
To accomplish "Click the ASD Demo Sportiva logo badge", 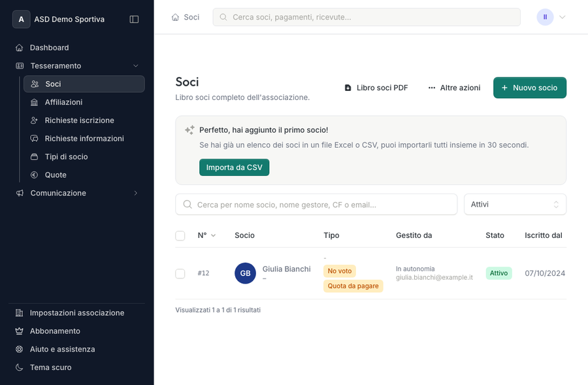I will click(22, 19).
